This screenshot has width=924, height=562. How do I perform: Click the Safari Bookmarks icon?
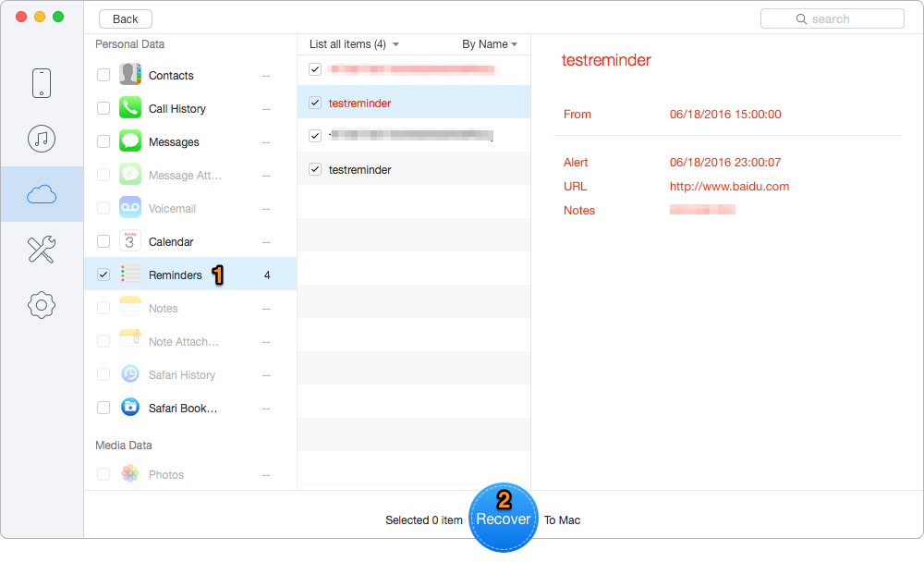pos(130,408)
